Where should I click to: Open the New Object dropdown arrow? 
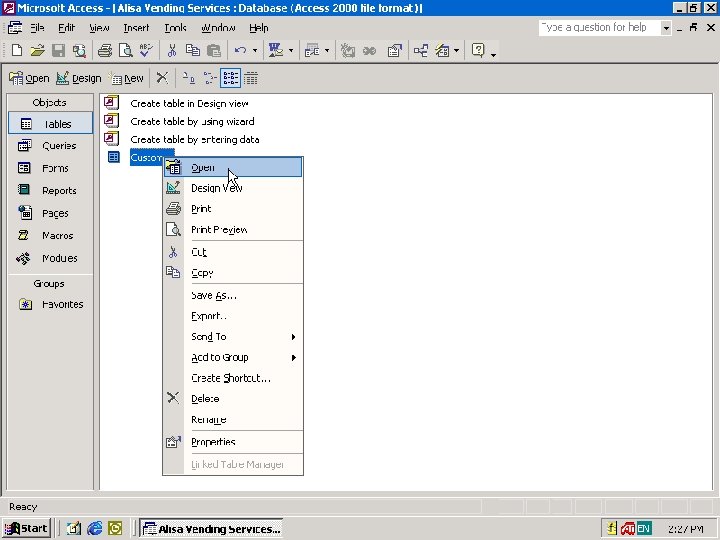[x=456, y=51]
